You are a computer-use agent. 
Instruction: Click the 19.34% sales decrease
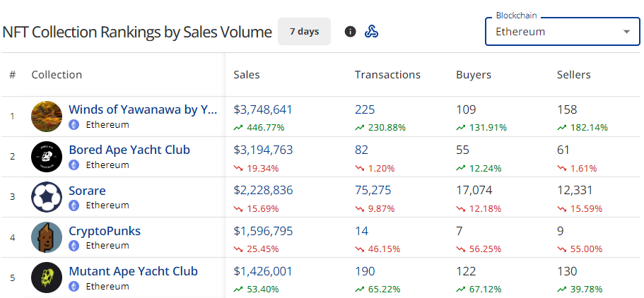257,168
